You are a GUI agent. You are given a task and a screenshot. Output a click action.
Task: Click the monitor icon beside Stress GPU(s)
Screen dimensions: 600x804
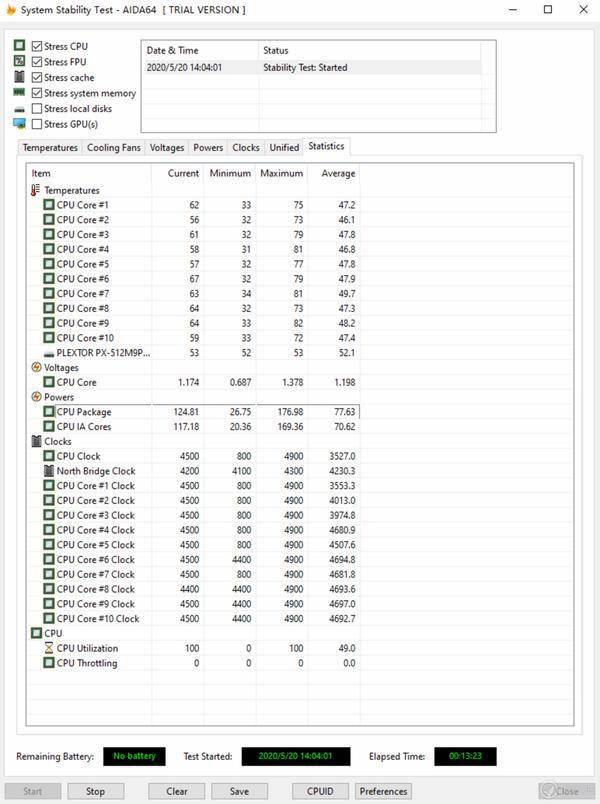19,124
